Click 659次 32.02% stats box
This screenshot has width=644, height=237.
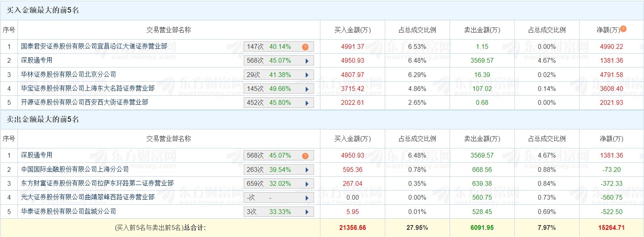[279, 184]
